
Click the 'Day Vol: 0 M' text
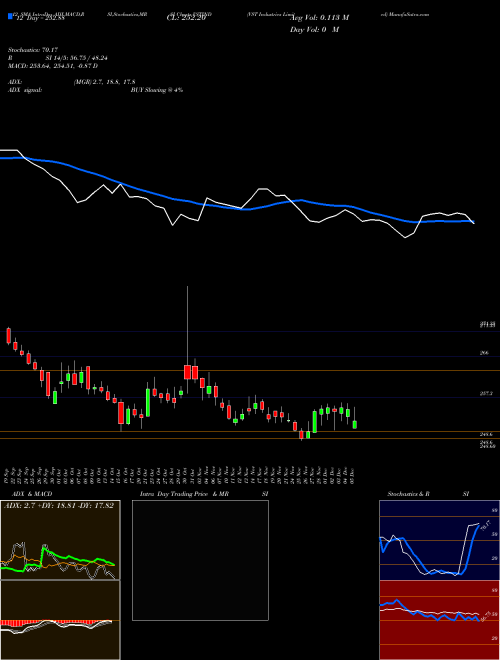pyautogui.click(x=314, y=30)
